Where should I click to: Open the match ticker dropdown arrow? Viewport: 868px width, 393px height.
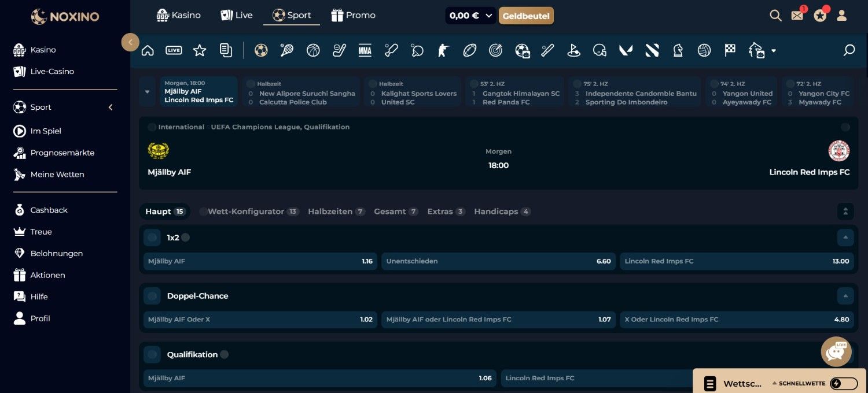coord(147,92)
